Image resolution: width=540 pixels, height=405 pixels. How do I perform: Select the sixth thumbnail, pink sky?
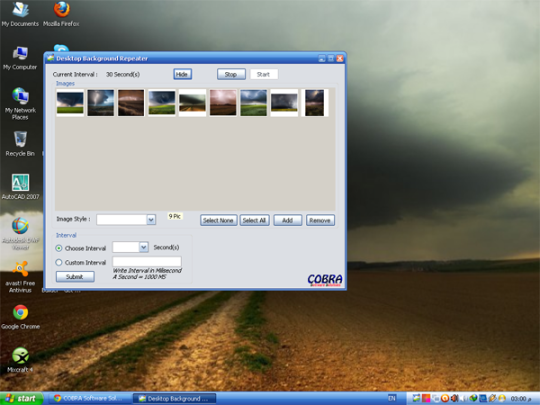coord(223,103)
